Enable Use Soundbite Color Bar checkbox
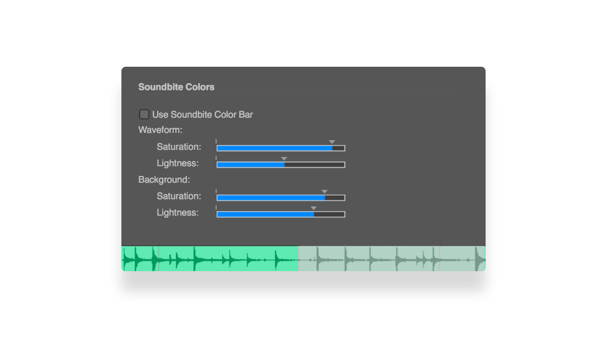607x364 pixels. (144, 114)
